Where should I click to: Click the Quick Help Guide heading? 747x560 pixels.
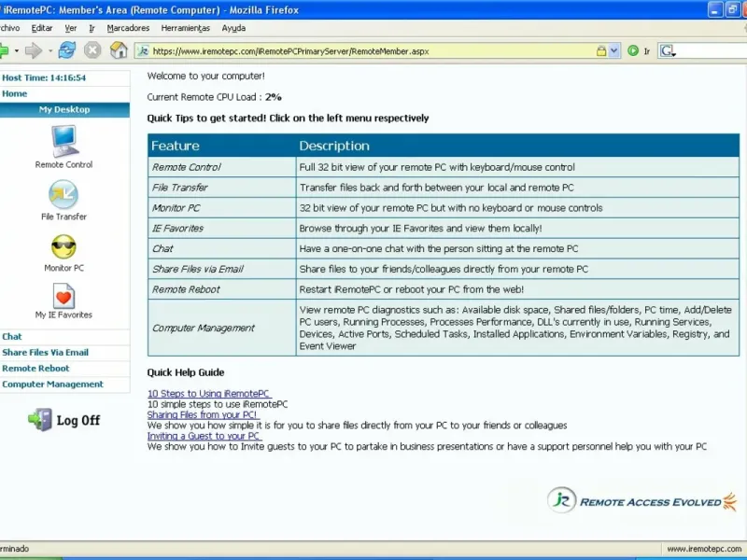tap(185, 372)
